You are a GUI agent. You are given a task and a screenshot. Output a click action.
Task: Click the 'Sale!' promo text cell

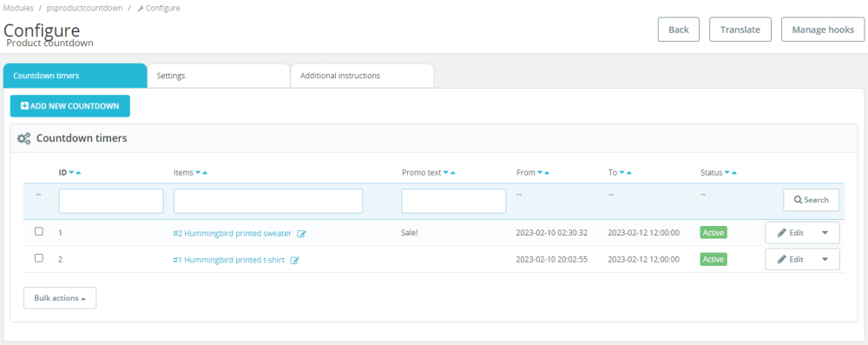(410, 233)
